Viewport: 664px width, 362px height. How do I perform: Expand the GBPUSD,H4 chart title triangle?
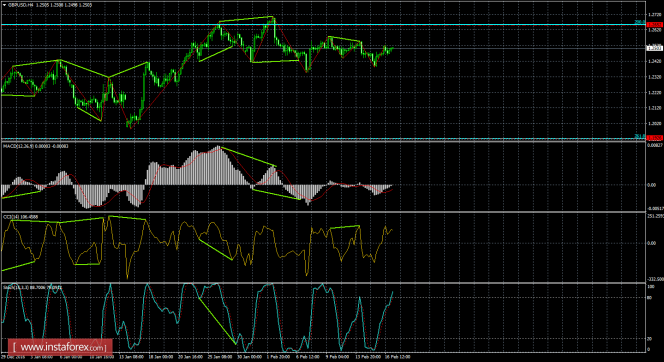tap(4, 5)
